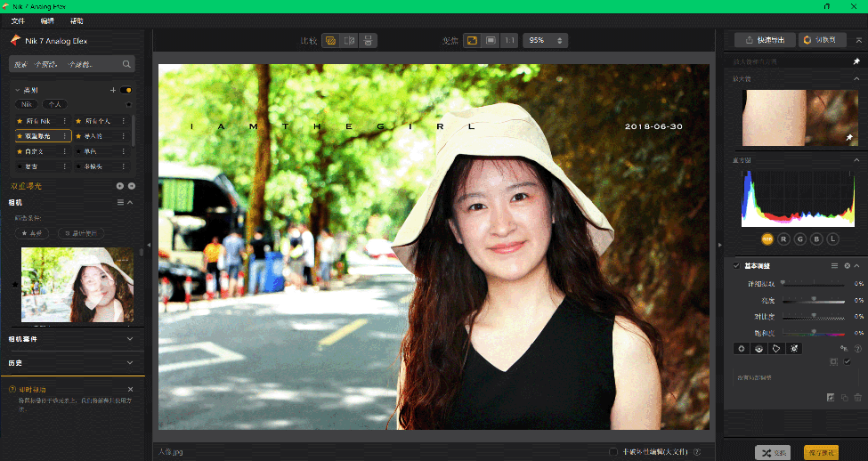Click the category list scrollbar
The height and width of the screenshot is (461, 868).
tap(134, 131)
